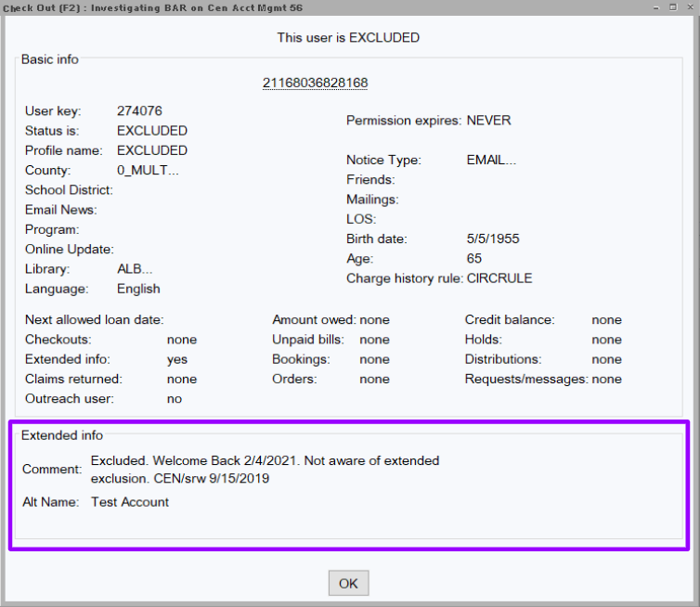Maximize the Check Out window
The image size is (700, 607).
coord(673,6)
